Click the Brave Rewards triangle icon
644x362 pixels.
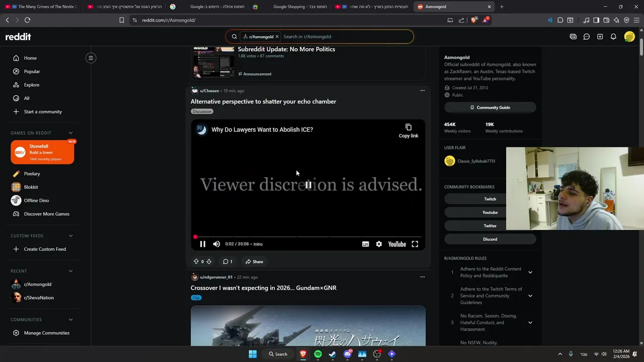pos(486,20)
